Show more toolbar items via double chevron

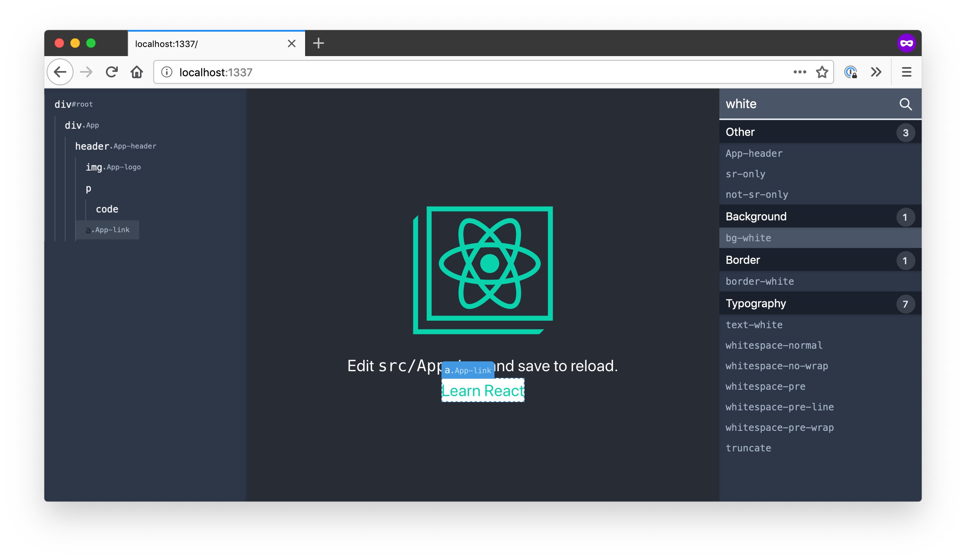[x=876, y=72]
